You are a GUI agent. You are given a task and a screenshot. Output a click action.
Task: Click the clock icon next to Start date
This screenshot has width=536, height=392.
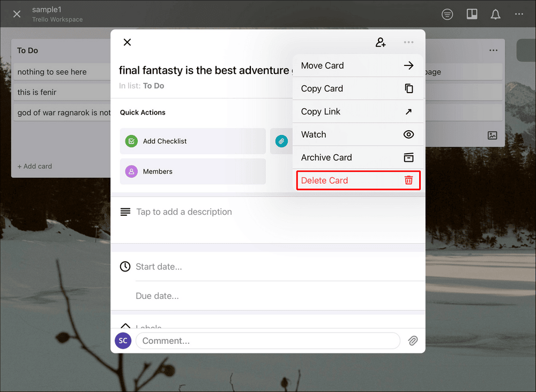coord(124,266)
